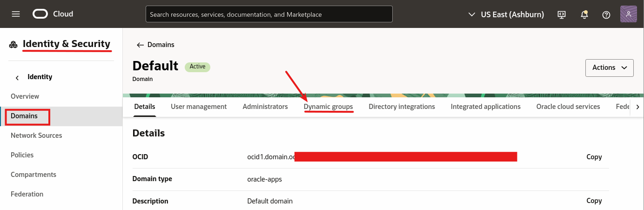Show more tabs with right chevron
The width and height of the screenshot is (644, 210).
tap(637, 107)
